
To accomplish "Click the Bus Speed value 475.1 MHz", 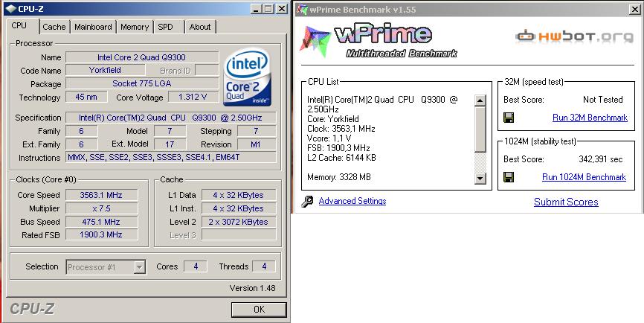I will tap(101, 222).
